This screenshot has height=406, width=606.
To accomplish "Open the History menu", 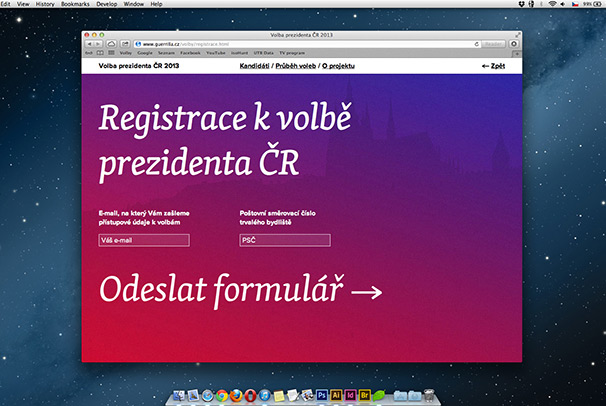I will (x=45, y=5).
